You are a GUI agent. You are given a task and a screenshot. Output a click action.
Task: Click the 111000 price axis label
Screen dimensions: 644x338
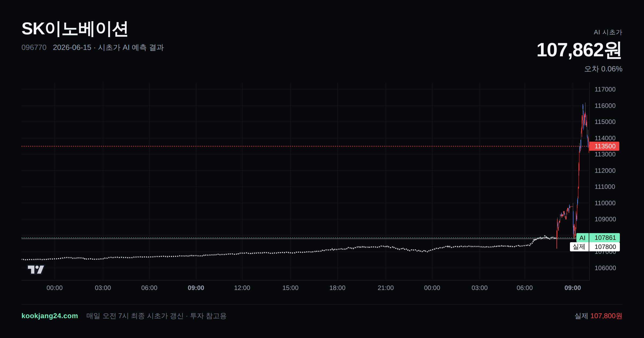(x=605, y=187)
